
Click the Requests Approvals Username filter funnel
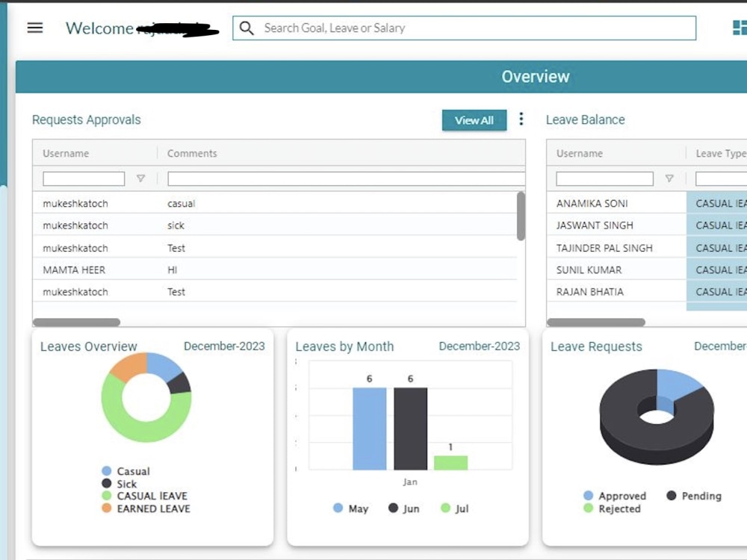pyautogui.click(x=140, y=178)
